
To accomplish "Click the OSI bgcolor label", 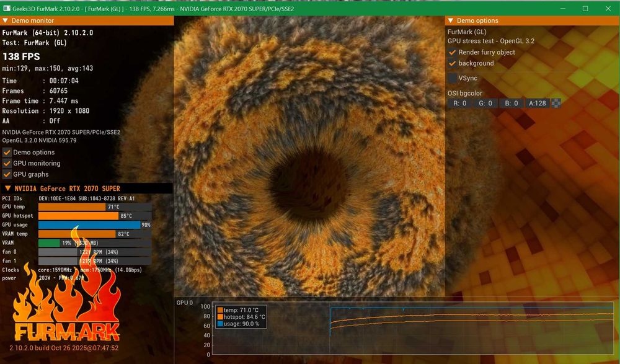I will (x=464, y=93).
